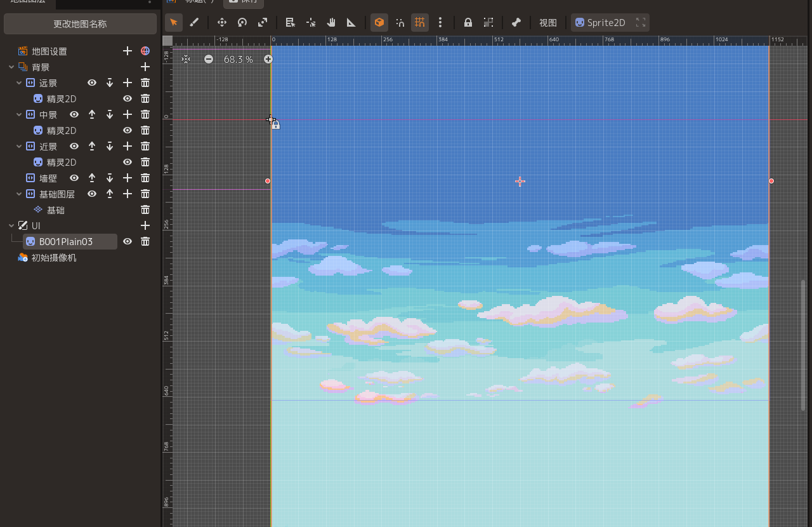Viewport: 812px width, 527px height.
Task: Select the pivot point tool
Action: pos(311,23)
